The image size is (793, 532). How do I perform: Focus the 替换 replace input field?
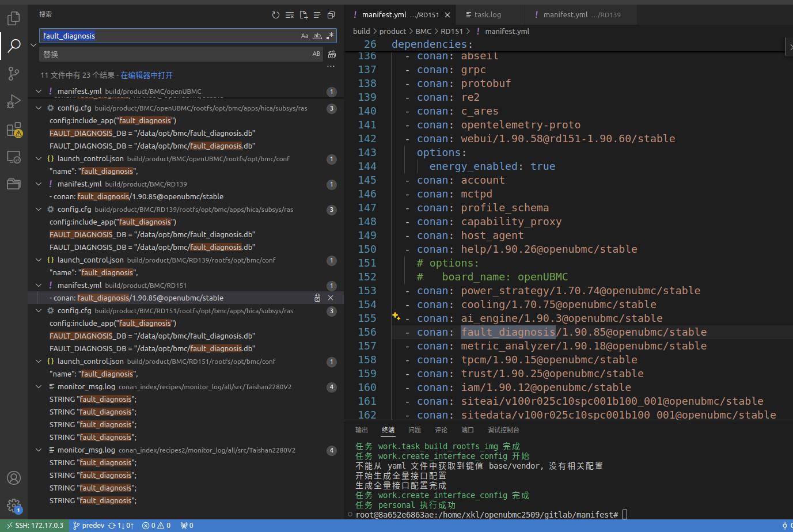(x=174, y=54)
